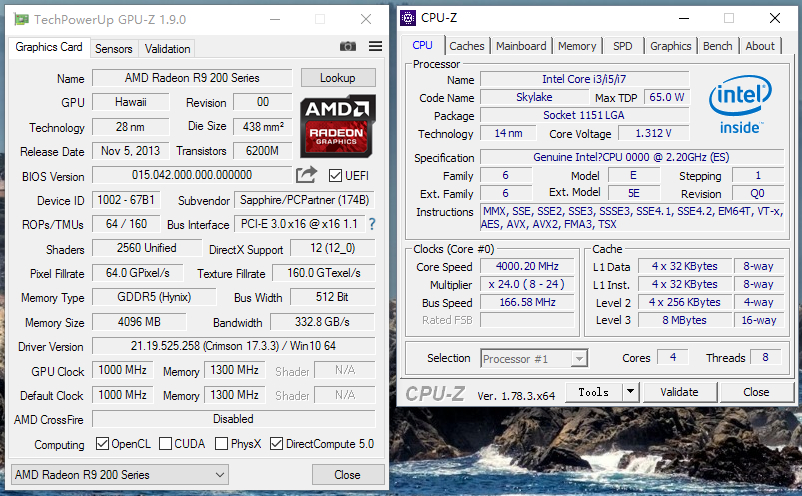Expand the Tools dropdown arrow in CPU-Z
Image resolution: width=802 pixels, height=496 pixels.
(x=630, y=392)
